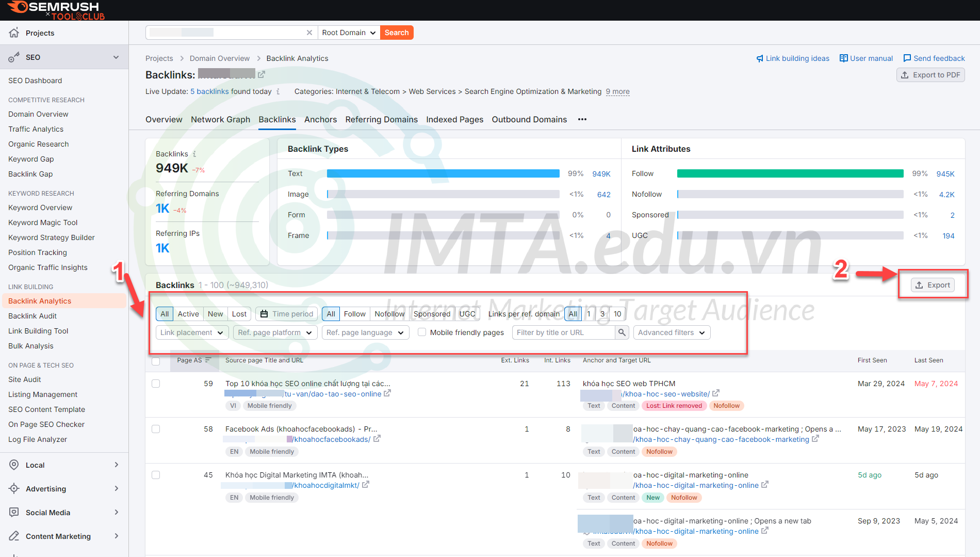
Task: Switch to the Indexed Pages tab
Action: [x=454, y=119]
